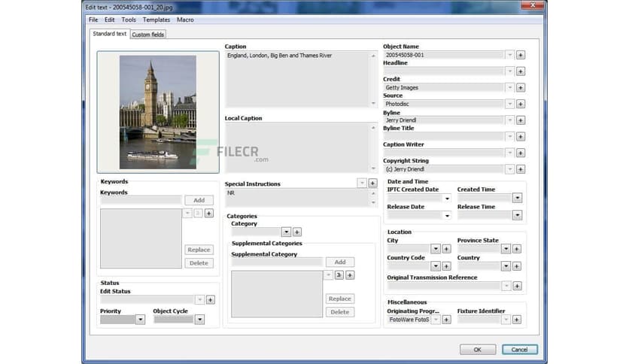Open the File menu

[x=93, y=20]
